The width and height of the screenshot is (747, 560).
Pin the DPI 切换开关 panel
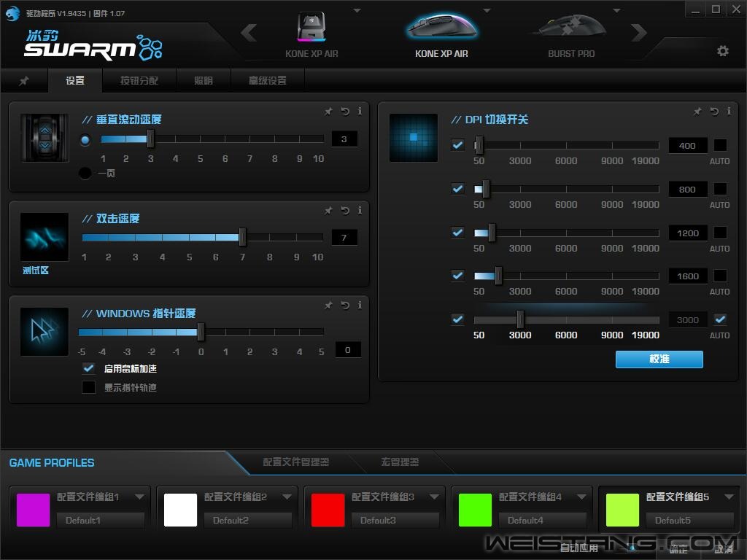click(x=697, y=112)
